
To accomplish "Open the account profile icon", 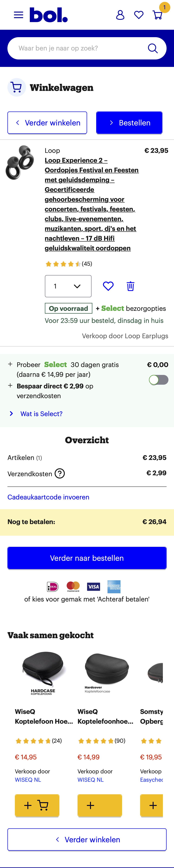I will (120, 15).
